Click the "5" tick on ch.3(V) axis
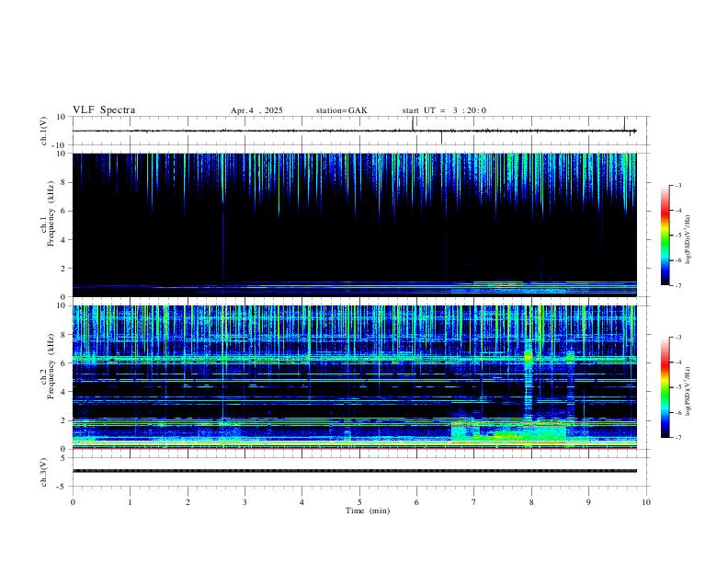The image size is (728, 563). tap(64, 458)
